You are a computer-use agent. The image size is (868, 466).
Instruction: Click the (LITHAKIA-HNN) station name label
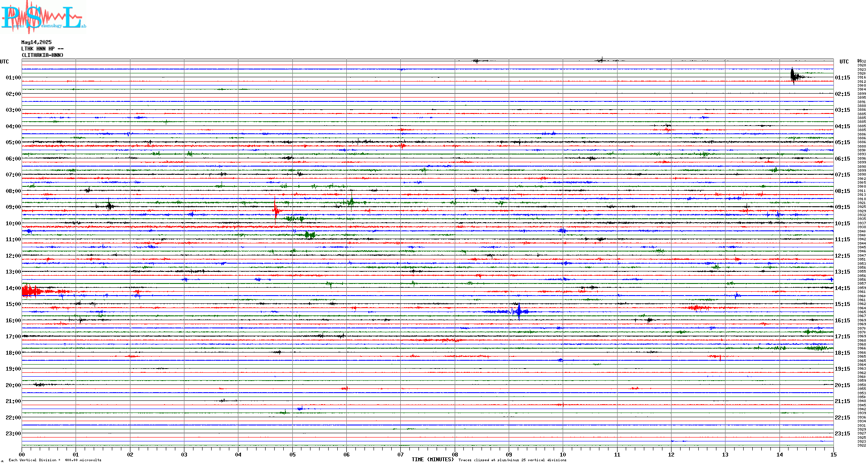[x=42, y=55]
